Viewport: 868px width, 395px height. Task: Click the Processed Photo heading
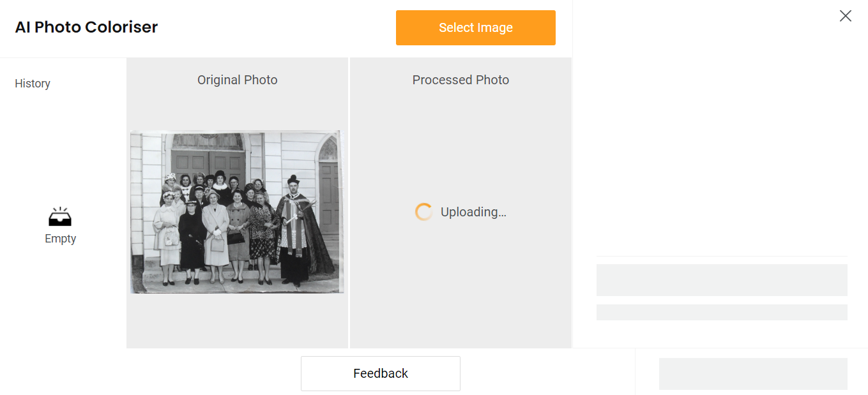tap(461, 80)
